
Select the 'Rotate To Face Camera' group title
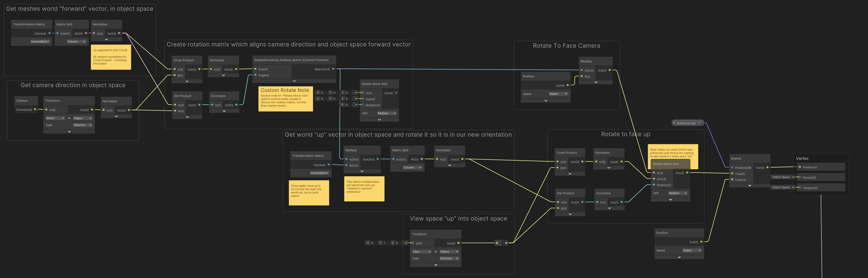pos(566,46)
